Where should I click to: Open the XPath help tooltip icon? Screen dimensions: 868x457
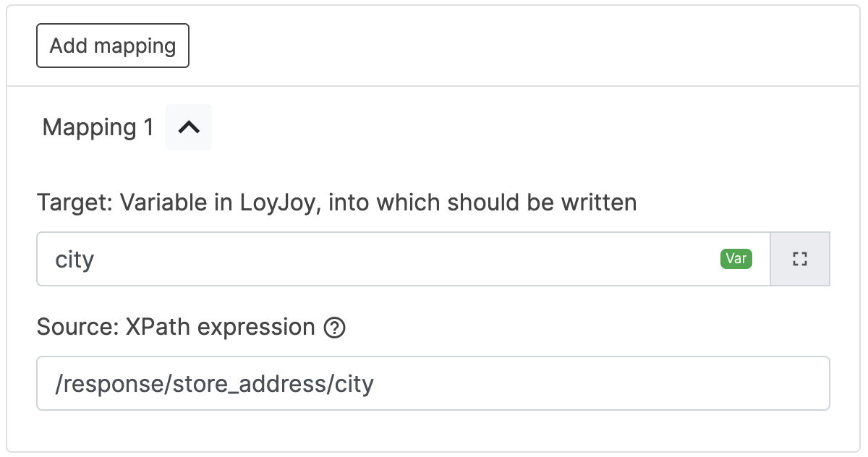[x=334, y=328]
